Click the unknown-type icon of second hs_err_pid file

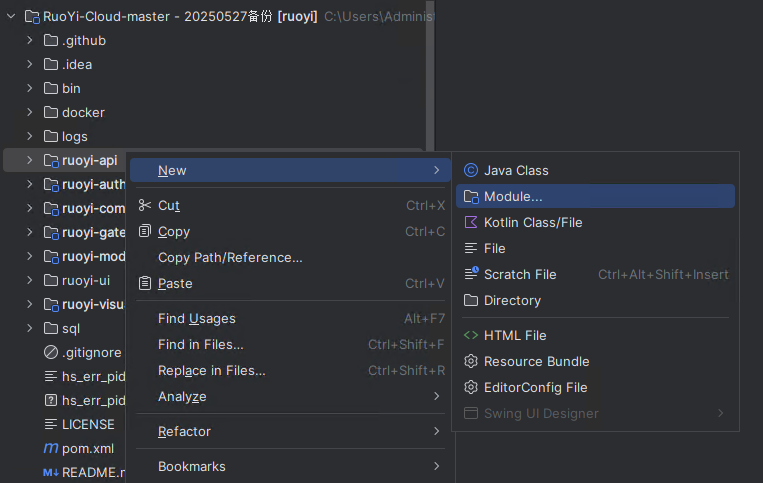51,400
